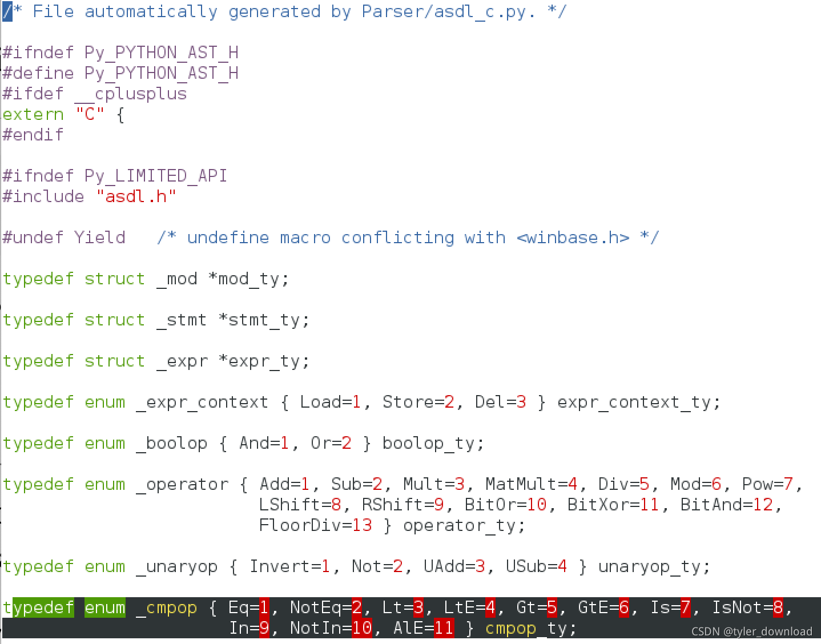Click 'cmpop_ty' type name
This screenshot has width=821, height=644.
pyautogui.click(x=526, y=629)
